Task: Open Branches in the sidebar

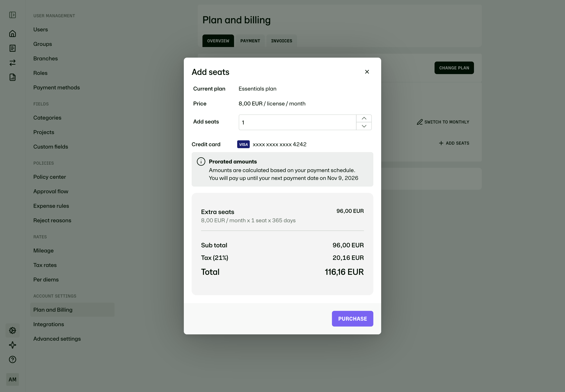Action: (x=46, y=58)
